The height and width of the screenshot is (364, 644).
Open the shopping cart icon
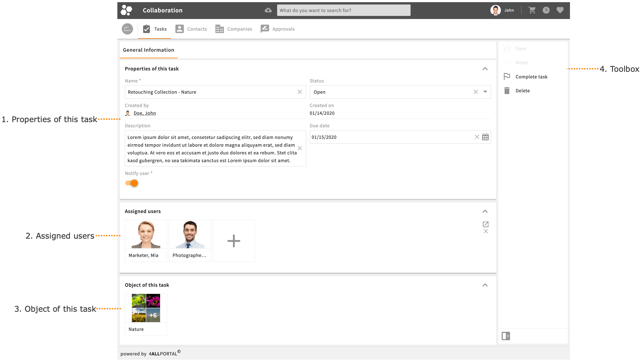[x=532, y=10]
